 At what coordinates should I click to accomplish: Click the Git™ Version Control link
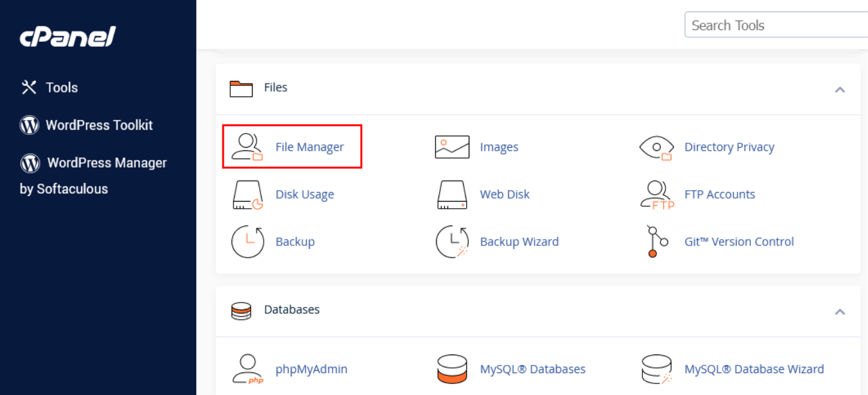[x=739, y=241]
